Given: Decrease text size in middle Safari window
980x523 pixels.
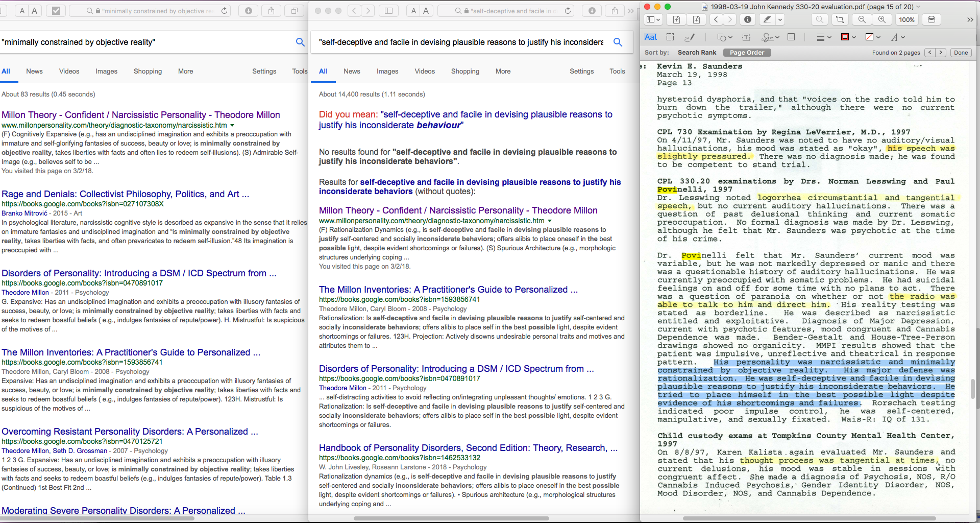Looking at the screenshot, I should 413,11.
